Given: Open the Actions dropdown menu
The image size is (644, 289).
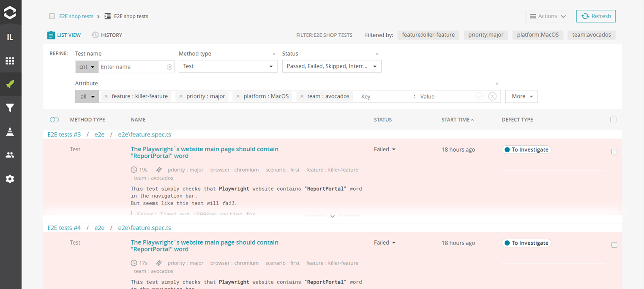Looking at the screenshot, I should [x=548, y=16].
